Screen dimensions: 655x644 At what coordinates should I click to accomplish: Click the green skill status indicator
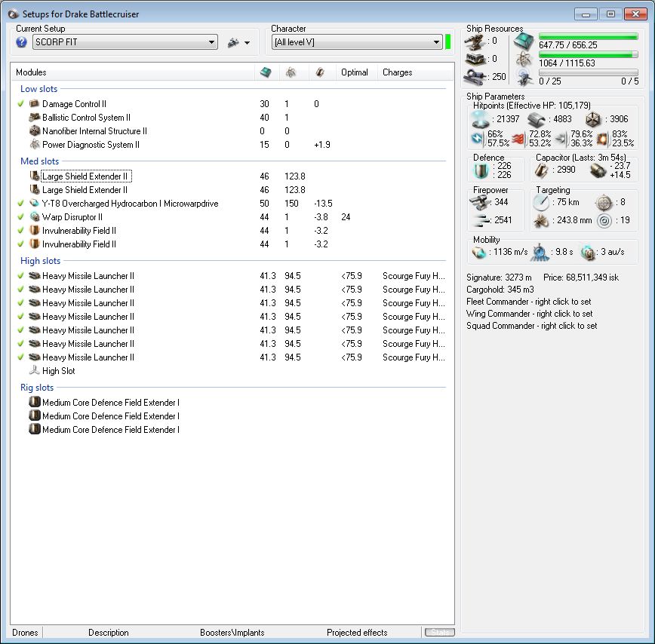(448, 42)
